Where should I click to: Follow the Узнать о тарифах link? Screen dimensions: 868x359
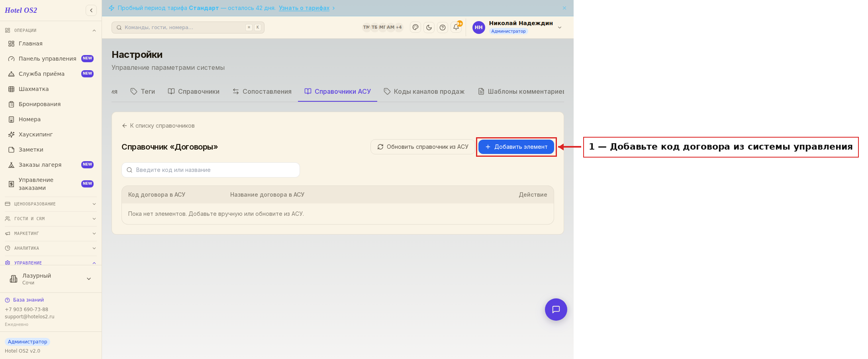click(x=304, y=8)
